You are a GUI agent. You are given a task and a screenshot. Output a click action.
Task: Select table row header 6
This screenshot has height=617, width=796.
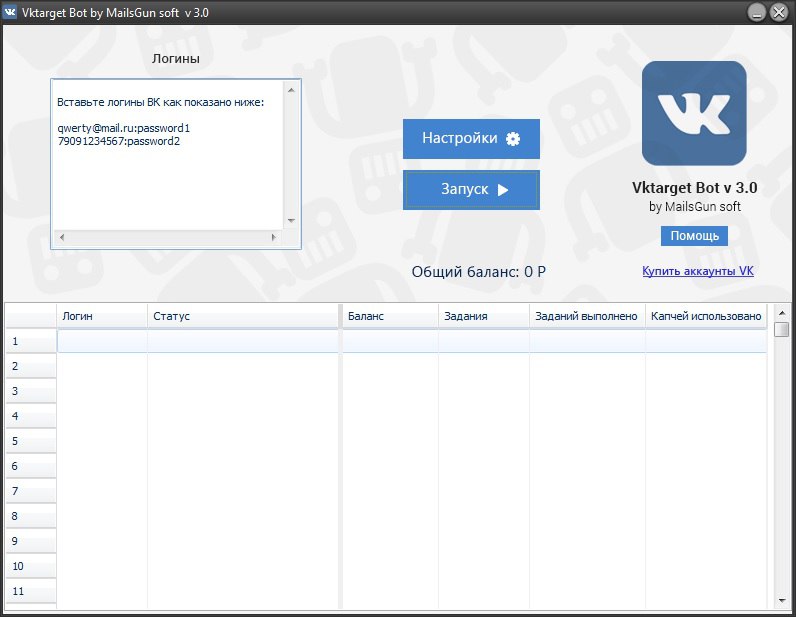pos(31,466)
